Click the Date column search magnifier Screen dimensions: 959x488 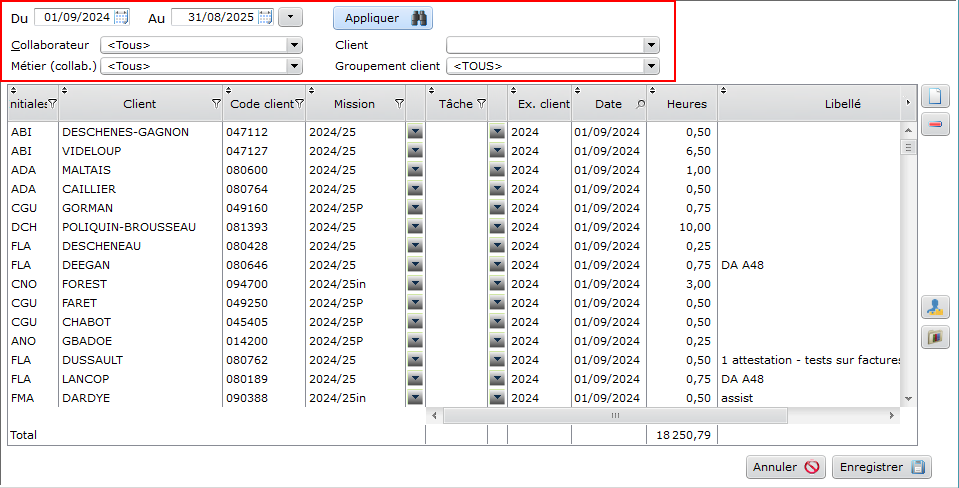(640, 104)
